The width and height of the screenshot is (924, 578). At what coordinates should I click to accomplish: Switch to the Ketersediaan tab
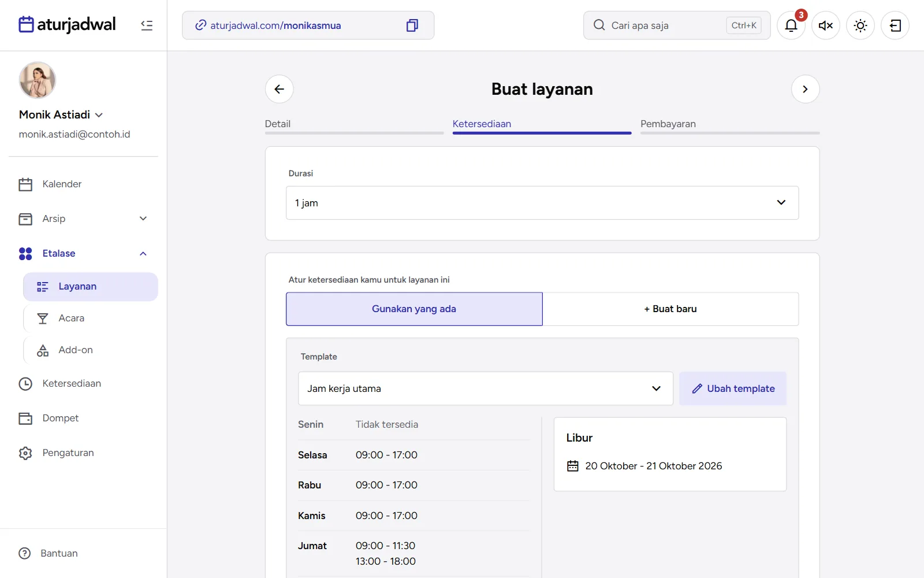click(542, 125)
